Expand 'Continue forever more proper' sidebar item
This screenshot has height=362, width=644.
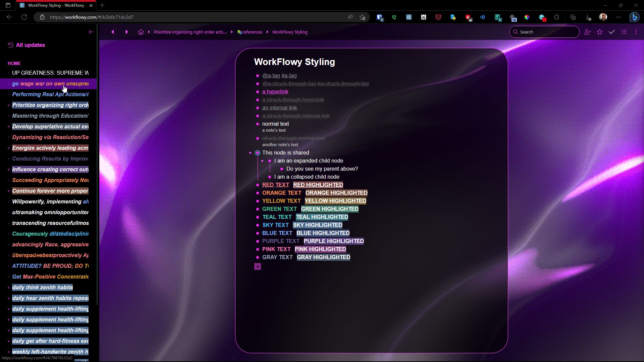[9, 191]
